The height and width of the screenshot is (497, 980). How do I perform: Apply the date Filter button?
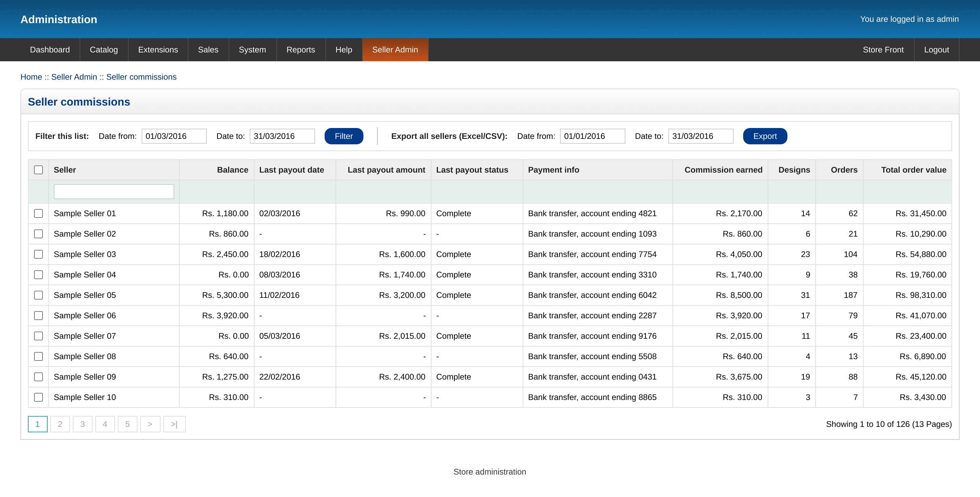coord(344,136)
